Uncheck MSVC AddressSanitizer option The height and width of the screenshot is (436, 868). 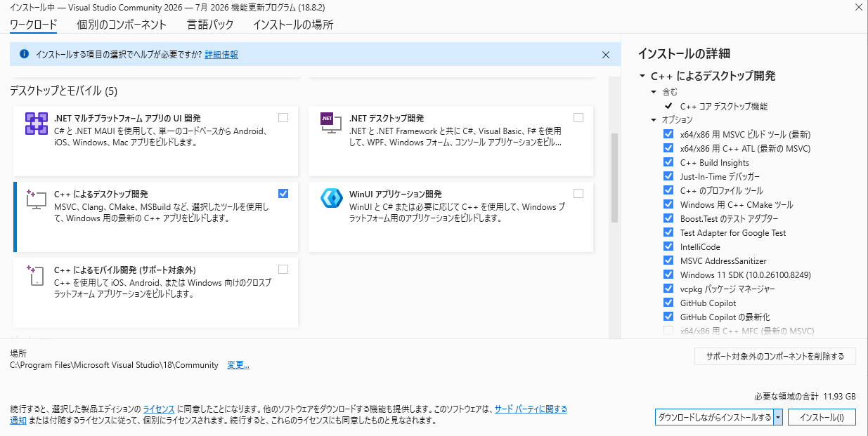coord(668,260)
